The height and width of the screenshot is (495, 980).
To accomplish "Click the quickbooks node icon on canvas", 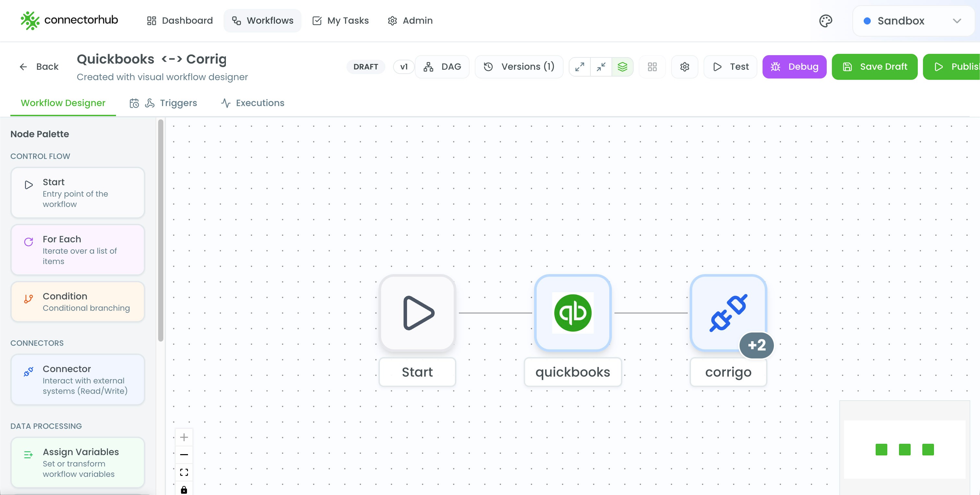I will 573,313.
